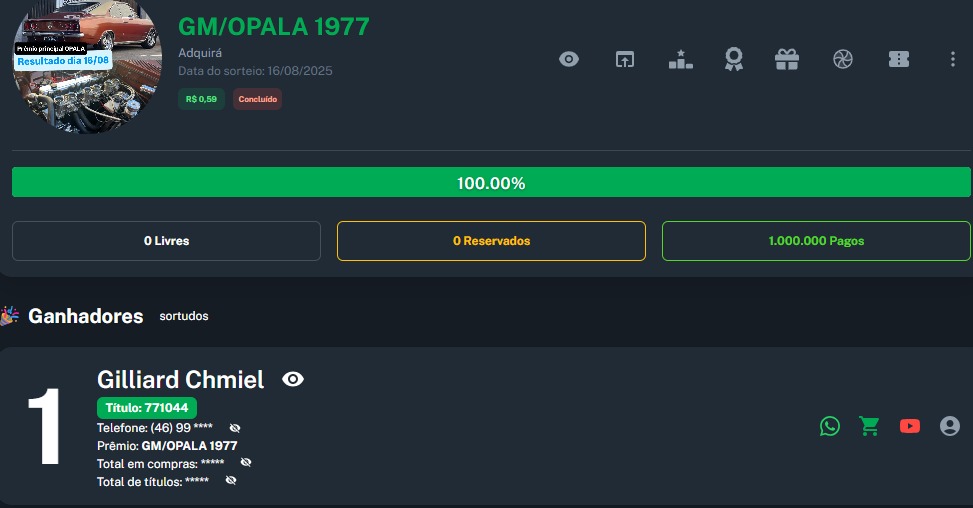Open the gift box prizes icon

787,59
